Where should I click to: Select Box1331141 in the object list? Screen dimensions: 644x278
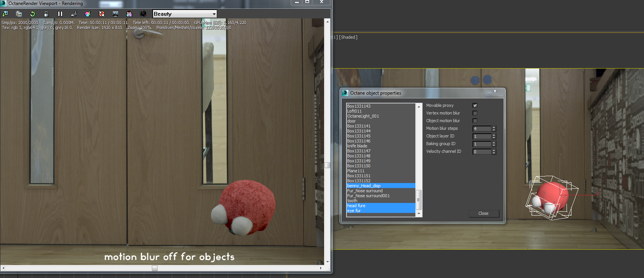pyautogui.click(x=381, y=126)
